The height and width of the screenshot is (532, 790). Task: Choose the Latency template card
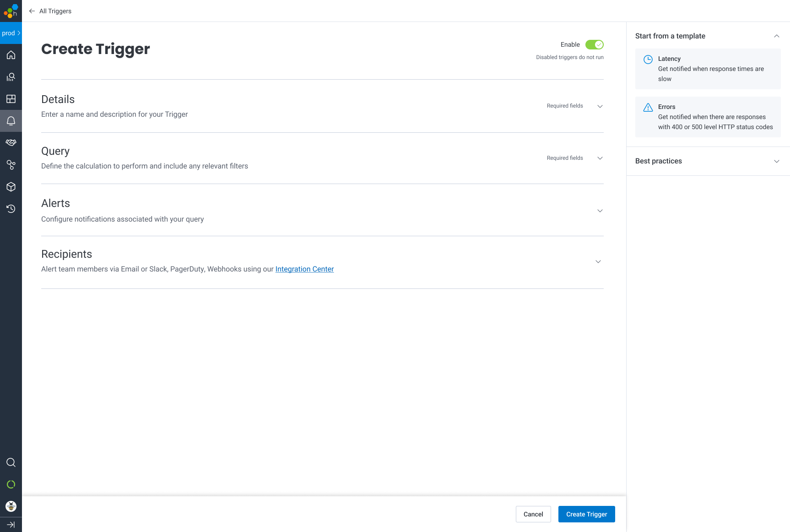pyautogui.click(x=708, y=69)
